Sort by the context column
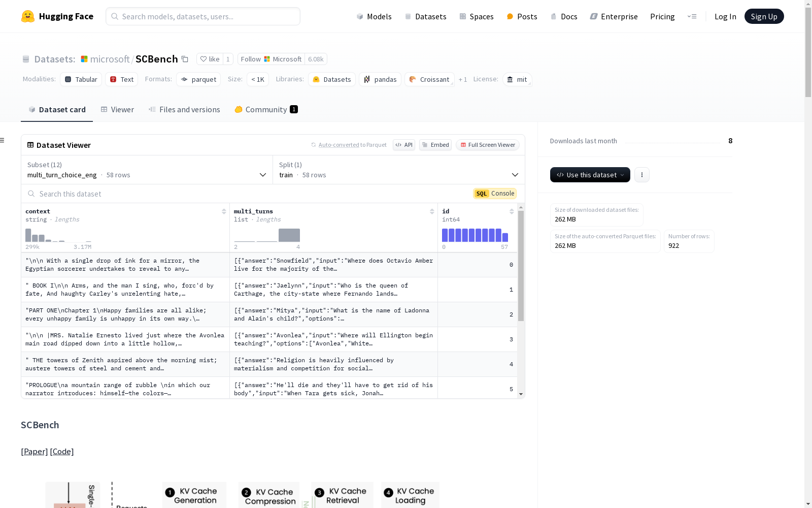The image size is (812, 508). (x=224, y=211)
